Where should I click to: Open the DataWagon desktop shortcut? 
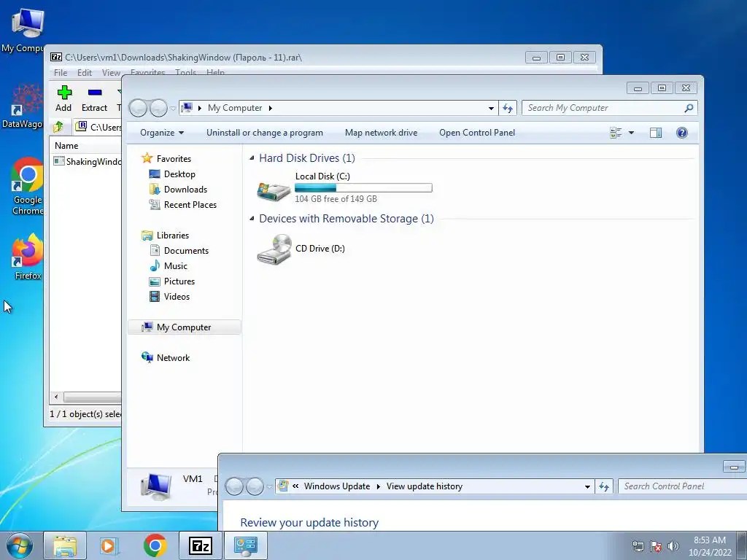[26, 107]
